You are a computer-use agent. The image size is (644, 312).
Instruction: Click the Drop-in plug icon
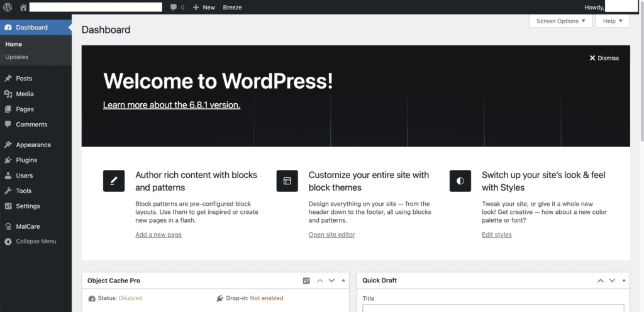pyautogui.click(x=220, y=298)
